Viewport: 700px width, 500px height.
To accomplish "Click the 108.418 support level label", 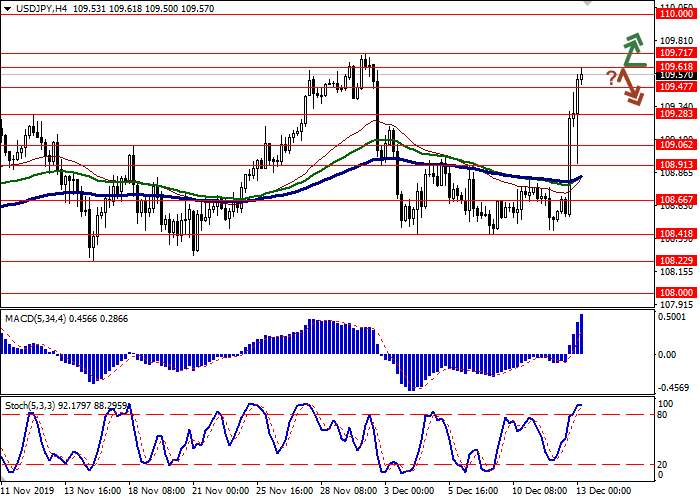I will click(676, 234).
